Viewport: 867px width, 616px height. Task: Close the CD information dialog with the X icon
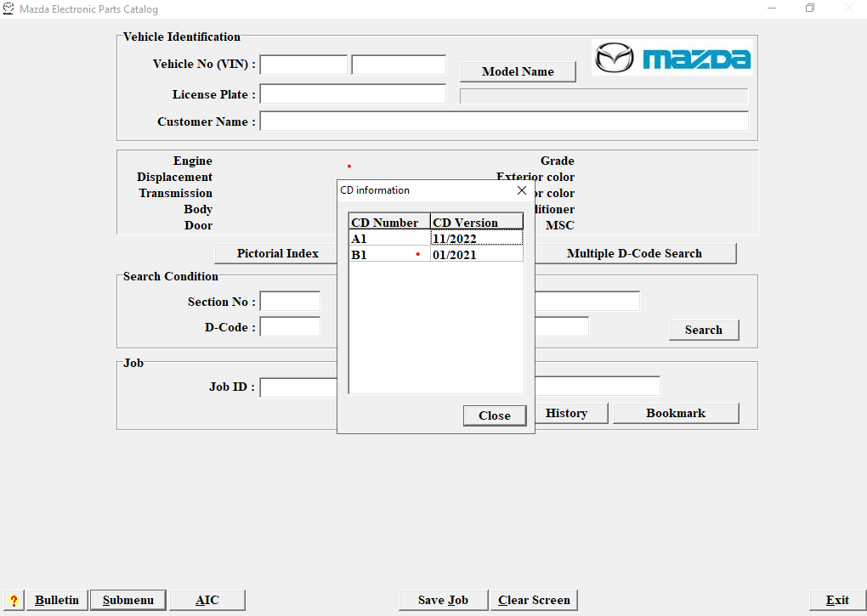point(521,190)
